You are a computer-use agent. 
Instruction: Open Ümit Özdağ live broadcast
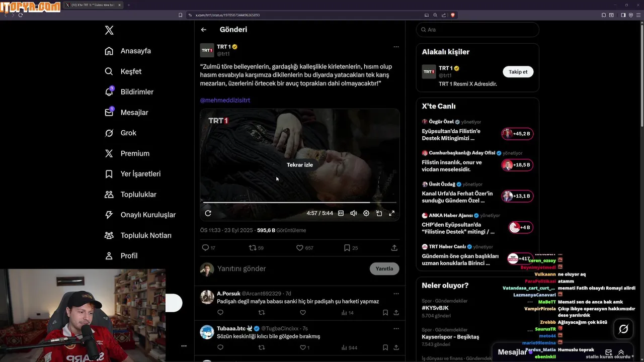(x=477, y=192)
